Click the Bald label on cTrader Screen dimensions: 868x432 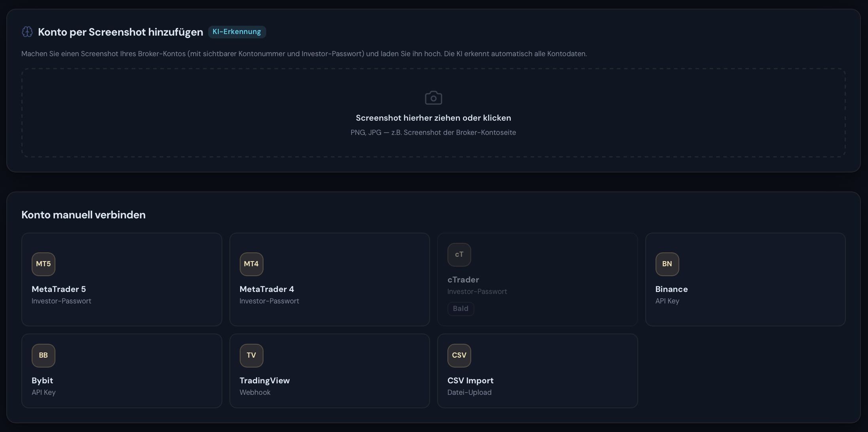[x=460, y=309]
